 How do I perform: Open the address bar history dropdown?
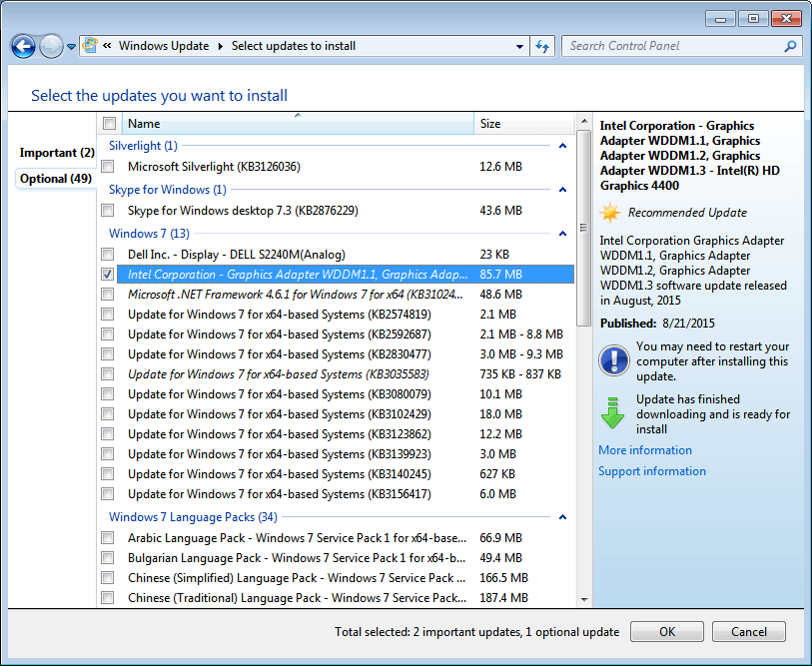coord(518,46)
